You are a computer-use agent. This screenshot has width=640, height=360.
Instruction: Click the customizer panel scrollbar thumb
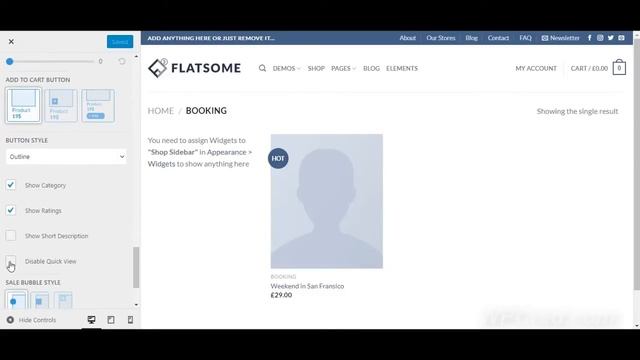(x=136, y=267)
